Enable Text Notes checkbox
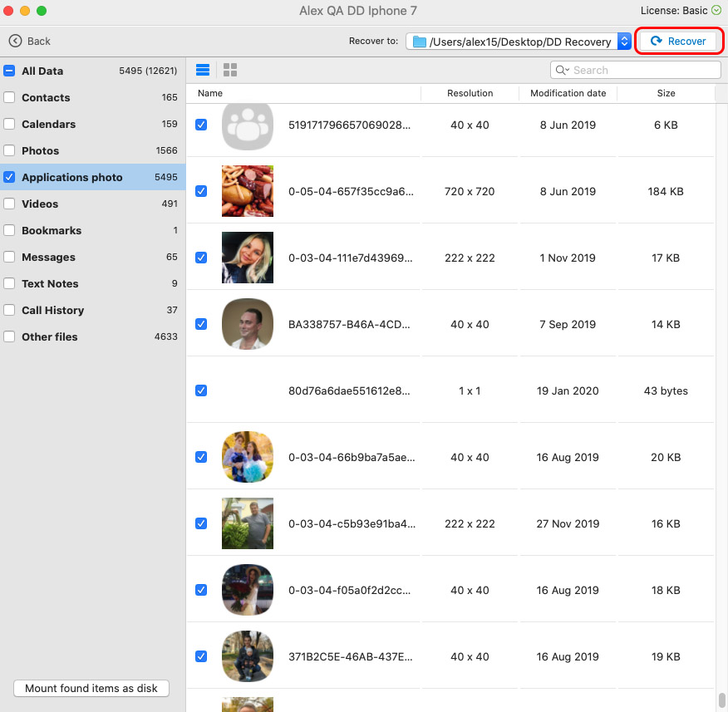The width and height of the screenshot is (728, 712). coord(9,283)
